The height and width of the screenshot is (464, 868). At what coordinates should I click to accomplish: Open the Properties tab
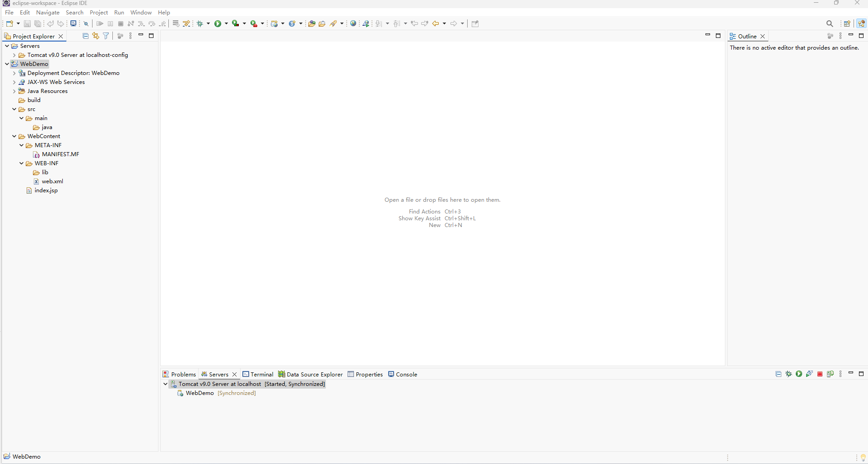point(365,374)
